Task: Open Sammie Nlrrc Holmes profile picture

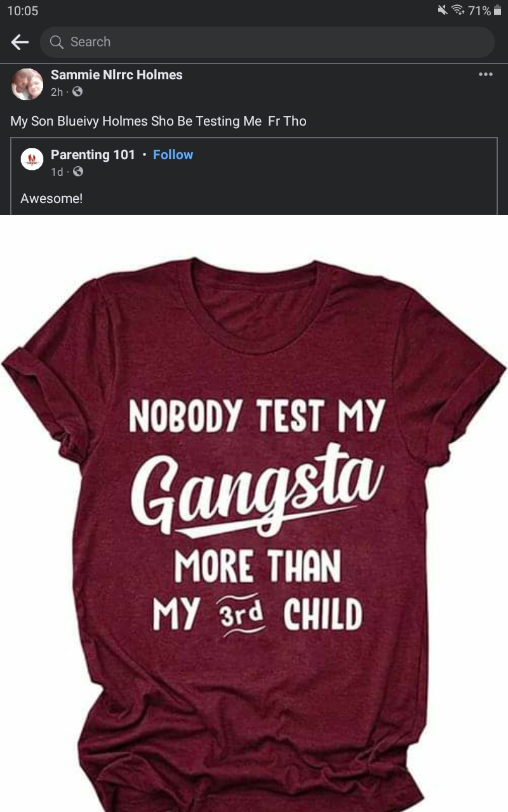Action: point(27,84)
